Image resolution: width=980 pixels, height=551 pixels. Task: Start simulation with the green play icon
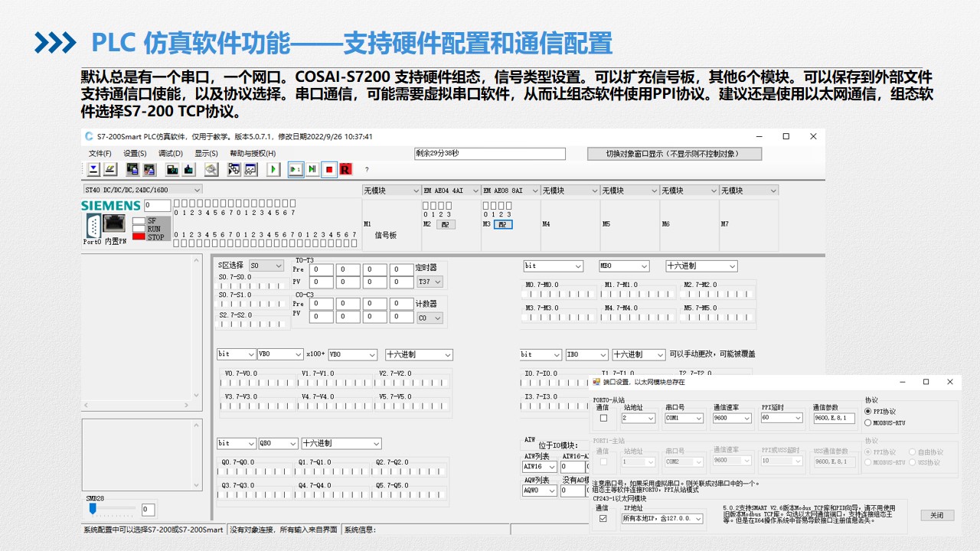(274, 169)
